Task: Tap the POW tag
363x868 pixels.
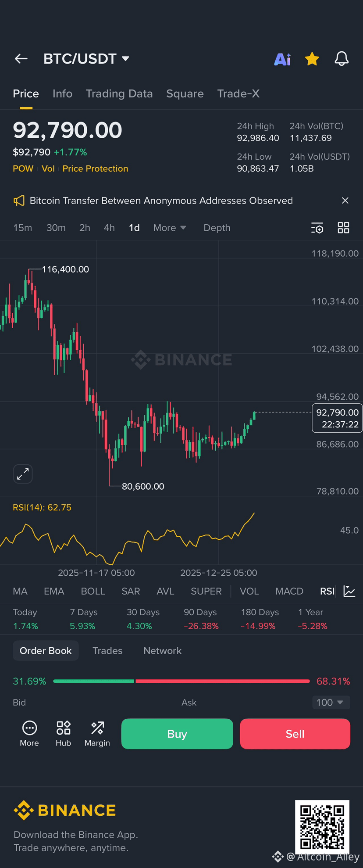Action: click(23, 169)
